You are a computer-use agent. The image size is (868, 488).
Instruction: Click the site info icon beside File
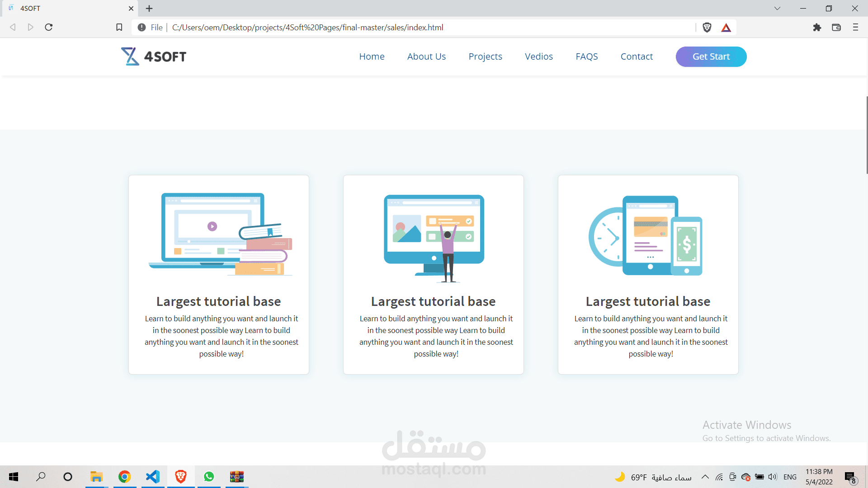pyautogui.click(x=142, y=28)
